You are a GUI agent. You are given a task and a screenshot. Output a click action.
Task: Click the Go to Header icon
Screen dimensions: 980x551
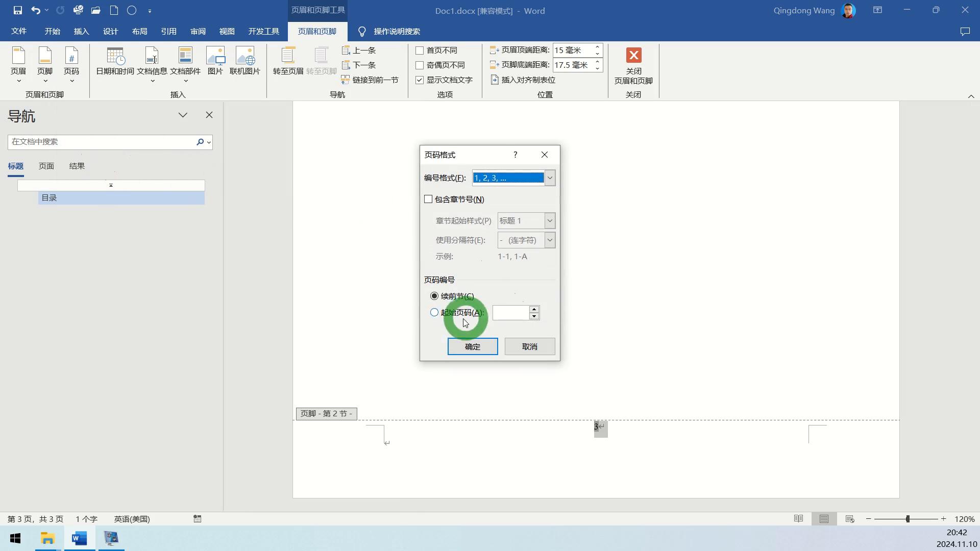288,61
